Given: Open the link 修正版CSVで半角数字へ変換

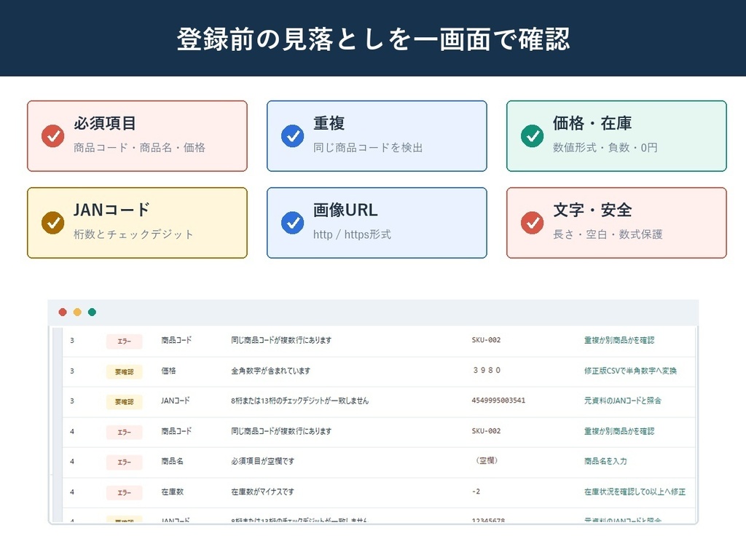Looking at the screenshot, I should 630,371.
